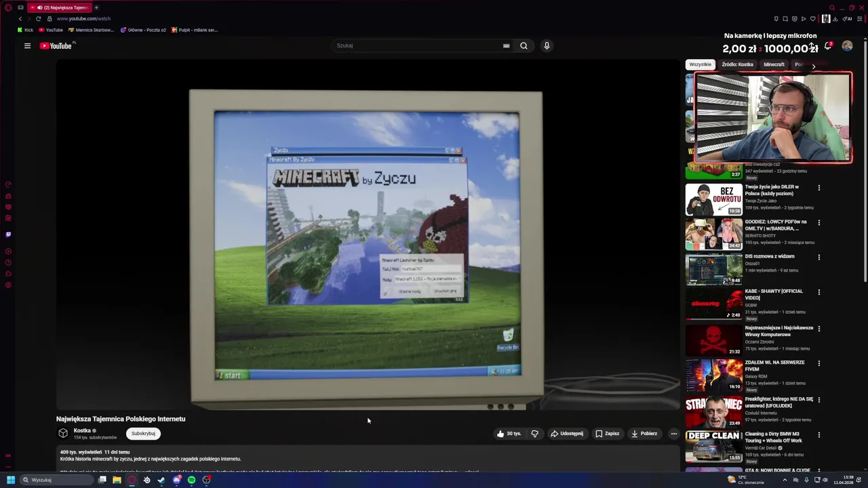
Task: Select the Źródło: Kostka filter chip
Action: point(737,64)
